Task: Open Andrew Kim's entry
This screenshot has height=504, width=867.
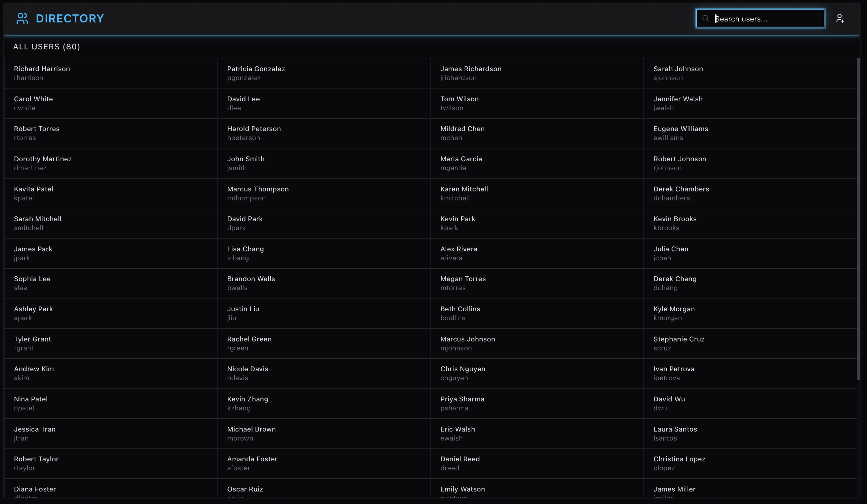Action: pyautogui.click(x=111, y=374)
